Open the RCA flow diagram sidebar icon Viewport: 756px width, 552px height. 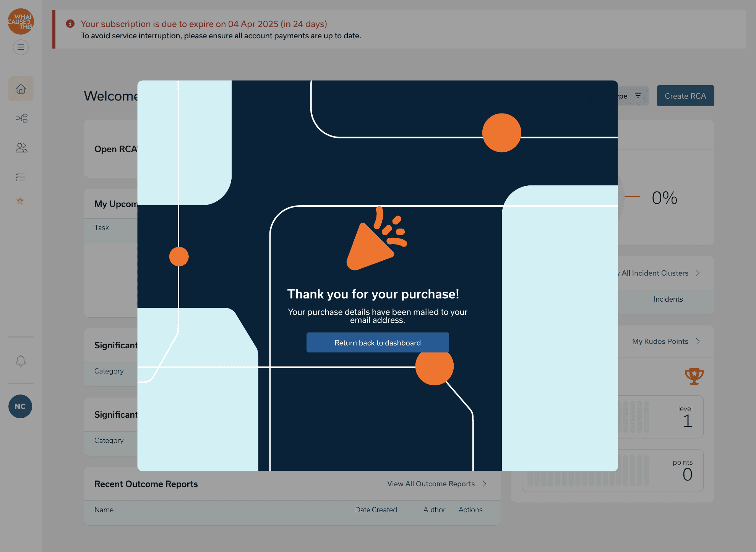21,118
